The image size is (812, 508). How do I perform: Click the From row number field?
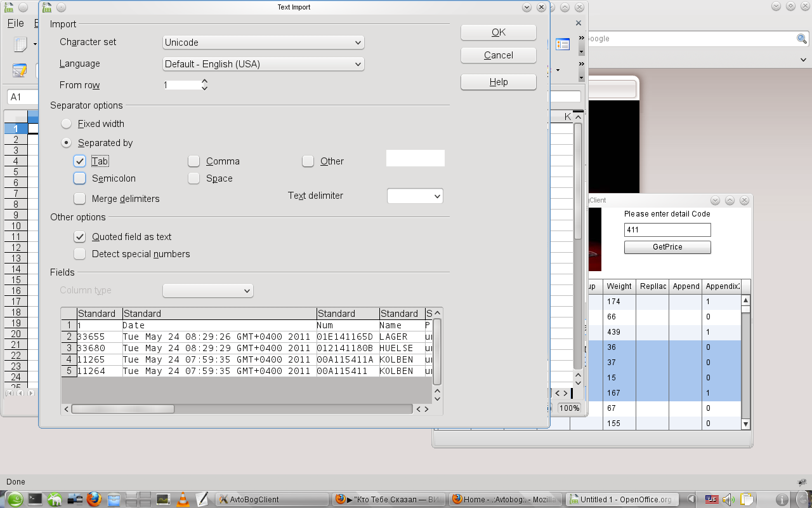(181, 85)
